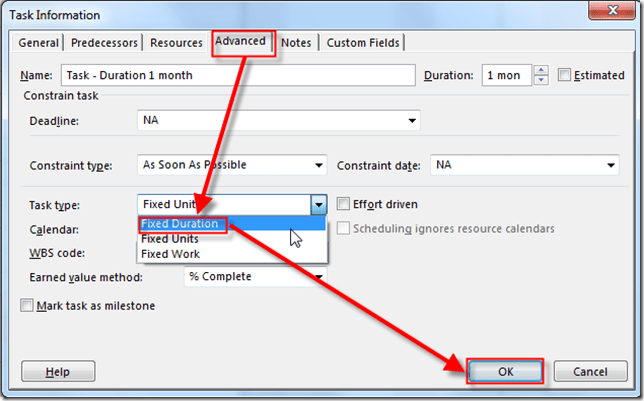This screenshot has width=644, height=401.
Task: Click the Task type dropdown arrow
Action: [318, 204]
